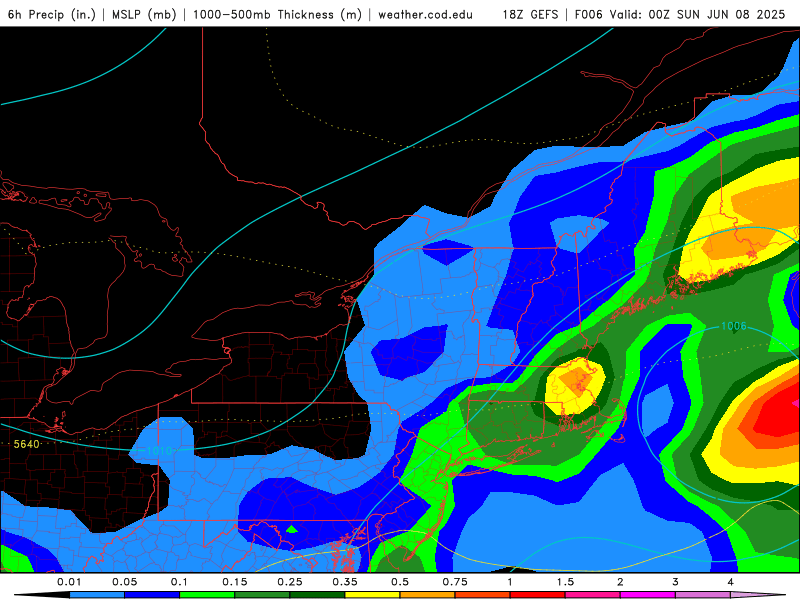Click the 1.5 legend value
800x600 pixels.
click(565, 582)
